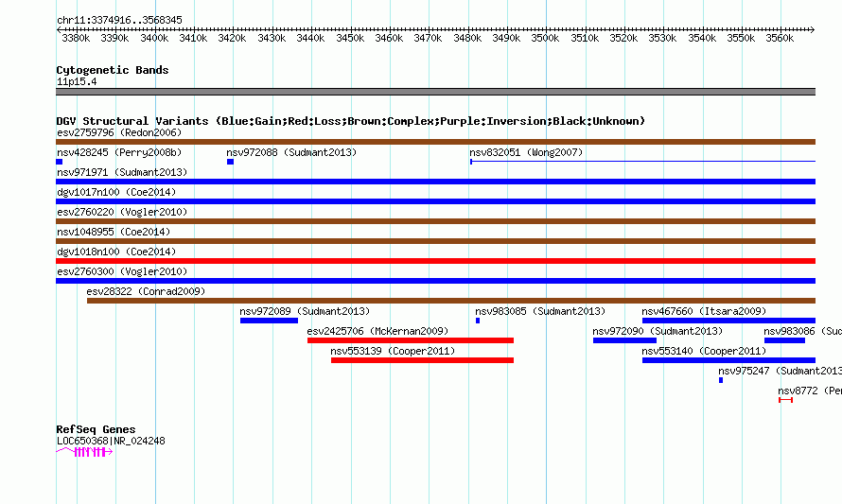Click the nsv8772 red loss glyph
The height and width of the screenshot is (504, 842).
click(x=785, y=400)
